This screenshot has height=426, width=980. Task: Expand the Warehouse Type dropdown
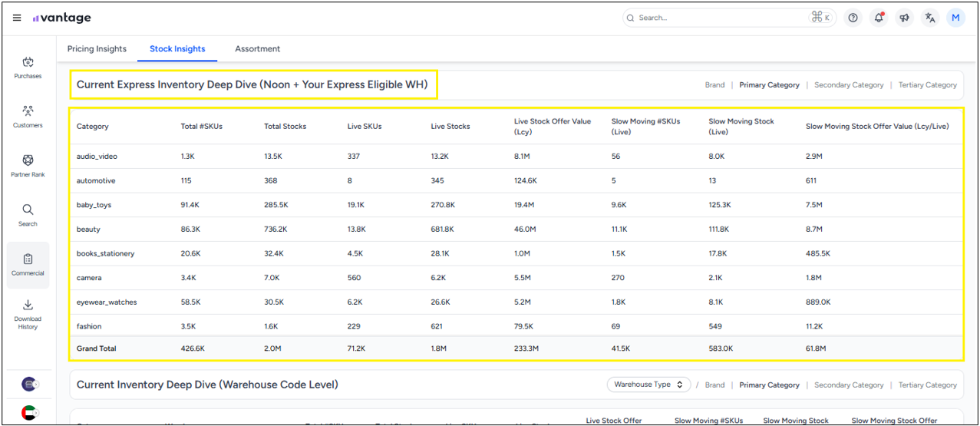648,385
